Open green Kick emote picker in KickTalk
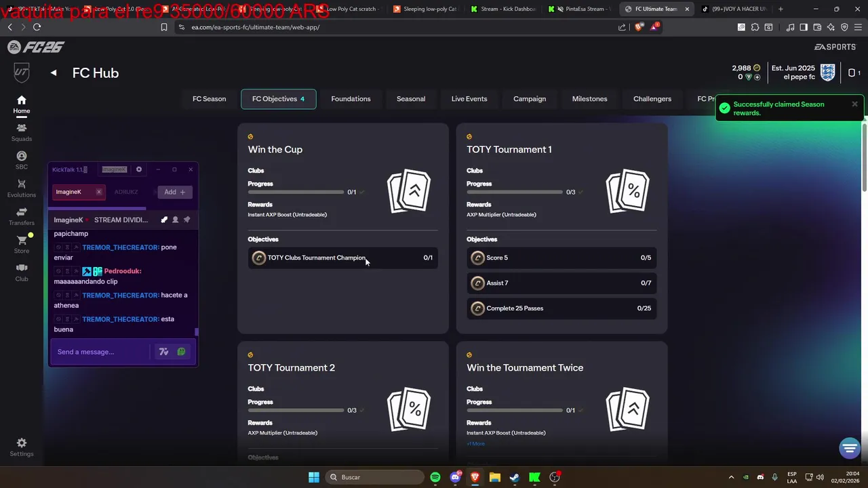This screenshot has width=868, height=488. tap(181, 352)
